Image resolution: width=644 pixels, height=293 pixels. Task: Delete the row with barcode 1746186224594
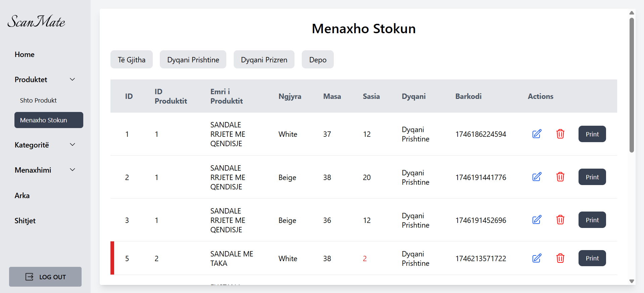[560, 134]
